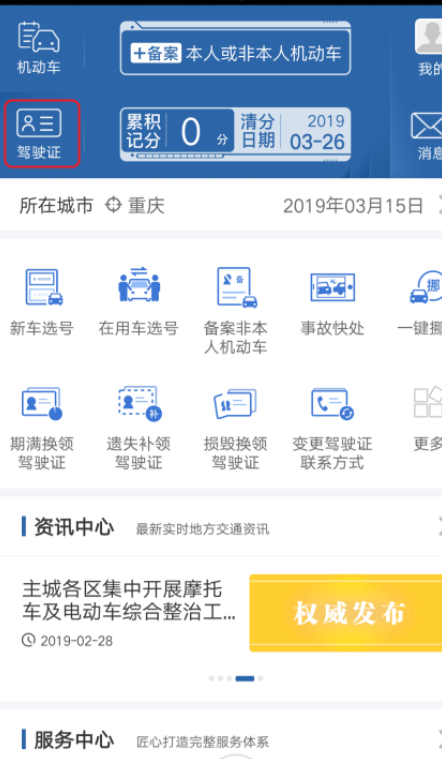Open 遗失补领驾驶证 service
442x759 pixels.
tap(138, 428)
